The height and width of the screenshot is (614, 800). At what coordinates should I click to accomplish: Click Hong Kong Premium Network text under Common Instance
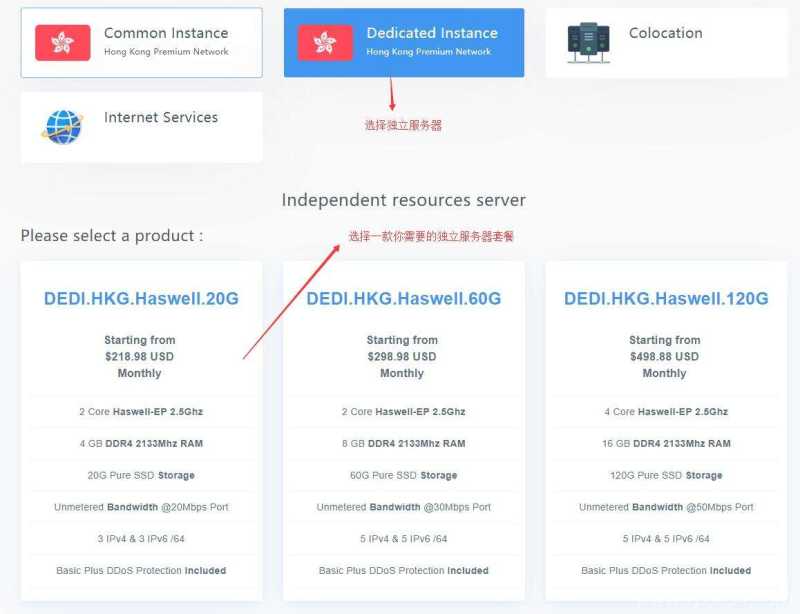click(x=166, y=52)
